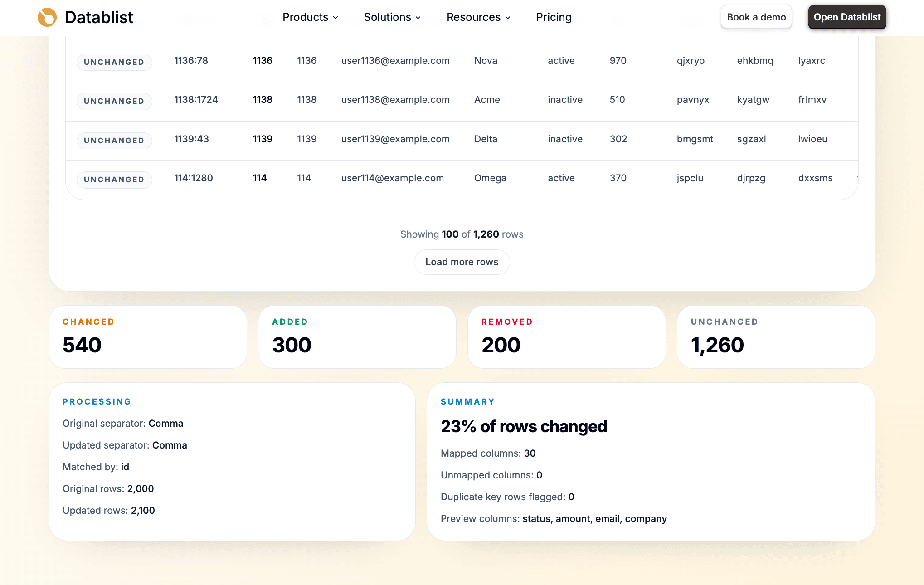Screen dimensions: 924x585
Task: Click the Preview columns line
Action: (x=554, y=519)
